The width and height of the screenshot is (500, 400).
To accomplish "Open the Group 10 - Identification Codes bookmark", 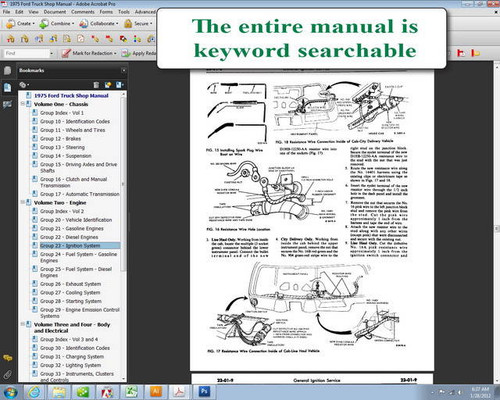I will [75, 121].
